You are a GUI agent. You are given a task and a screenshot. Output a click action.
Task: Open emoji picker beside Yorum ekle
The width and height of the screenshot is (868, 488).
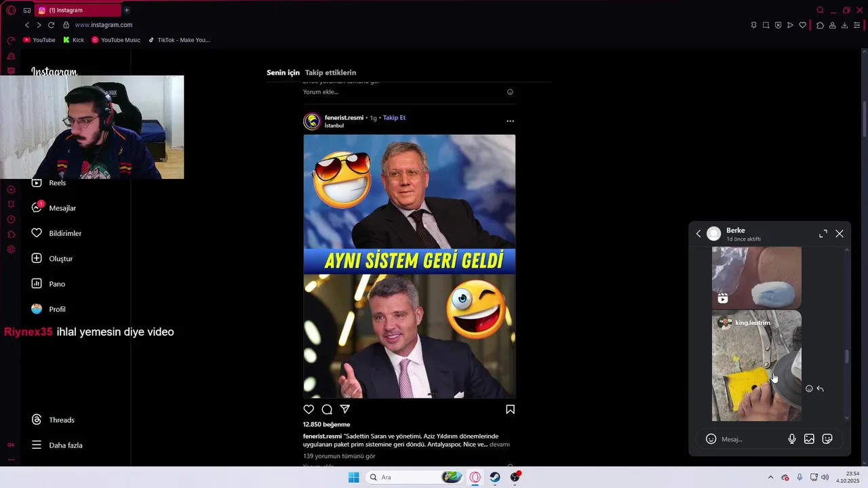(510, 92)
